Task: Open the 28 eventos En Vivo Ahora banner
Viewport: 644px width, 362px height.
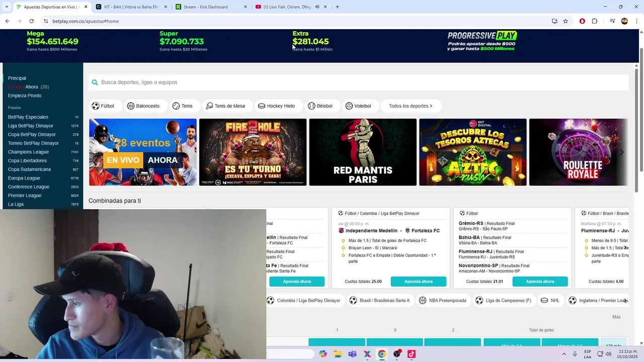Action: tap(143, 152)
